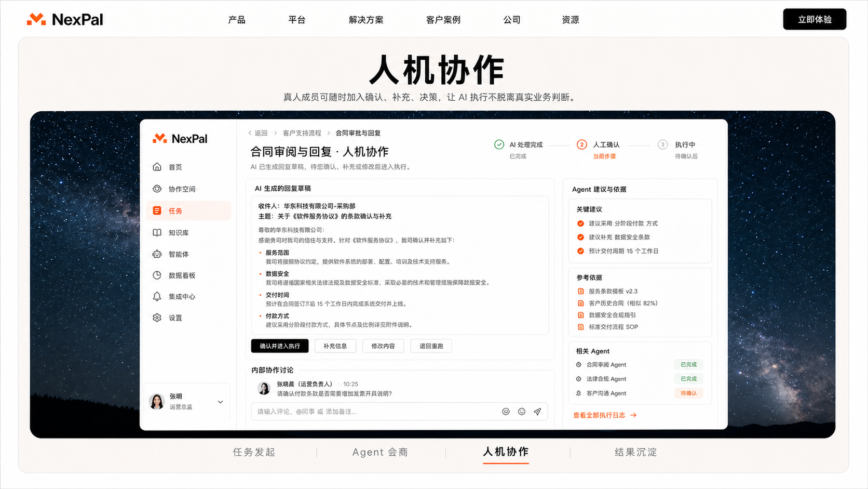Screen dimensions: 868x489
Task: Click the 合同审批与回复 breadcrumb text
Action: [x=358, y=133]
